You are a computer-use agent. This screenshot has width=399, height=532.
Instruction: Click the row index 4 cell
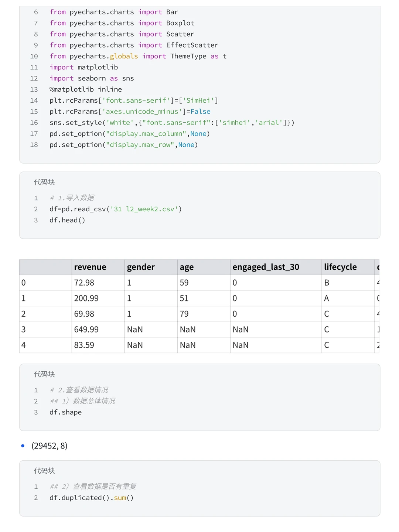click(x=24, y=345)
